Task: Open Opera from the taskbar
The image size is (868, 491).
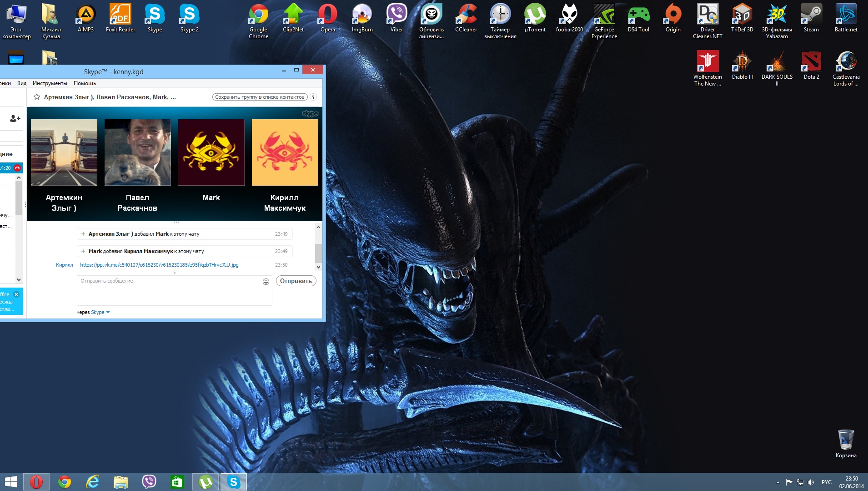Action: 36,482
